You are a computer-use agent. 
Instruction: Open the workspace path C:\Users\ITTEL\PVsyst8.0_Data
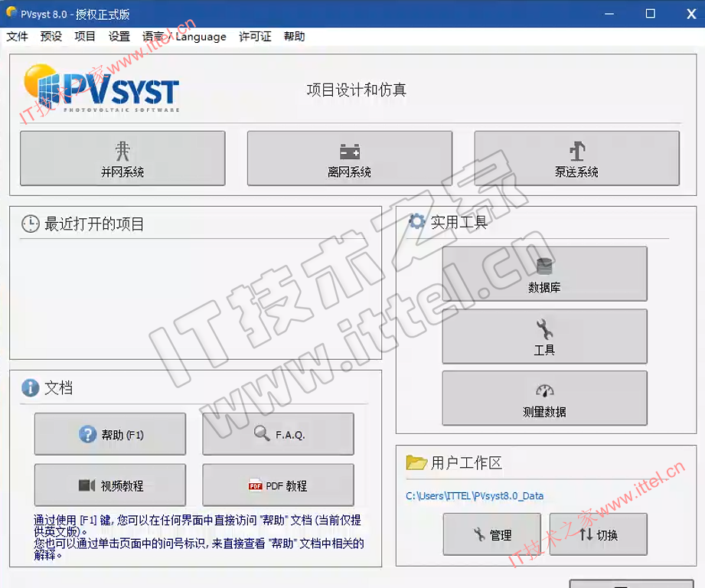[475, 495]
